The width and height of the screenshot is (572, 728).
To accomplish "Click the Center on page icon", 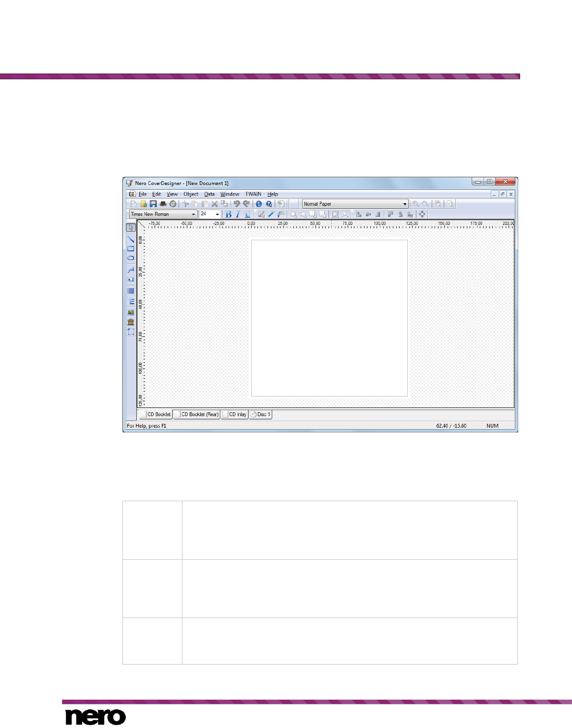I will (422, 214).
